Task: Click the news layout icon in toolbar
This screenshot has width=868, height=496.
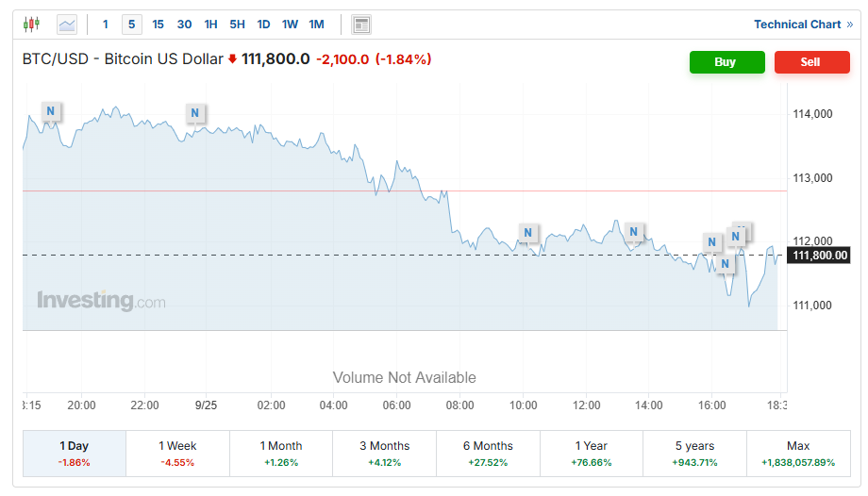Action: tap(360, 25)
